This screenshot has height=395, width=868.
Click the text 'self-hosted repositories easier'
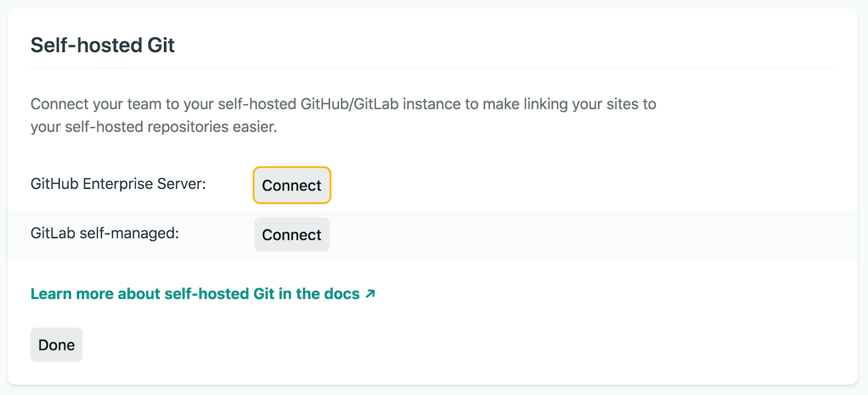pyautogui.click(x=169, y=127)
